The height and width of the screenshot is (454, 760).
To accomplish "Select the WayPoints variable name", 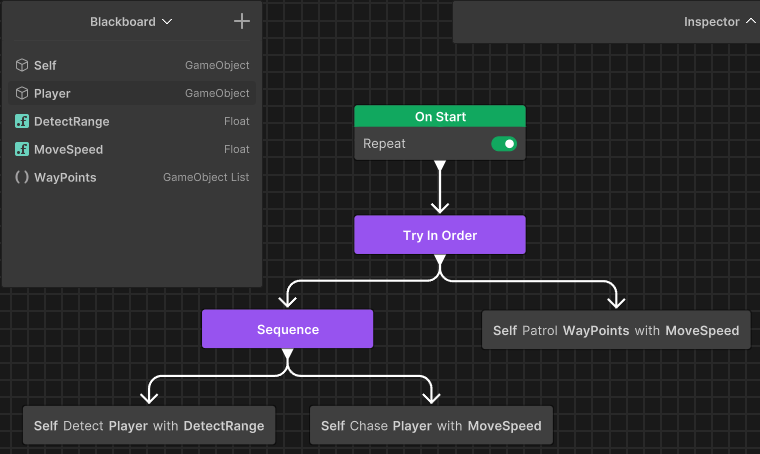I will (65, 178).
